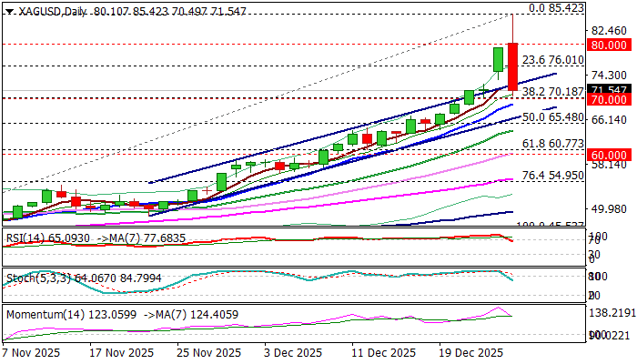Select the red 60.000 price level tag

click(x=609, y=156)
